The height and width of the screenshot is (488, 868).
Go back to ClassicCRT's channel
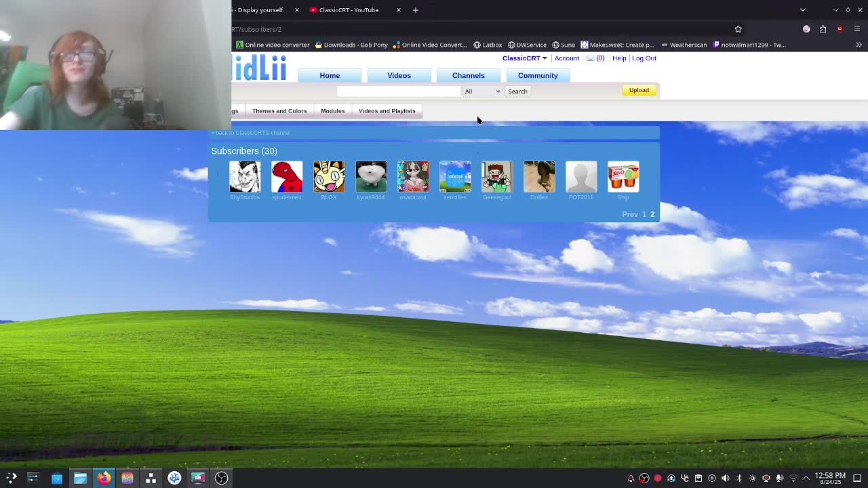[x=251, y=133]
